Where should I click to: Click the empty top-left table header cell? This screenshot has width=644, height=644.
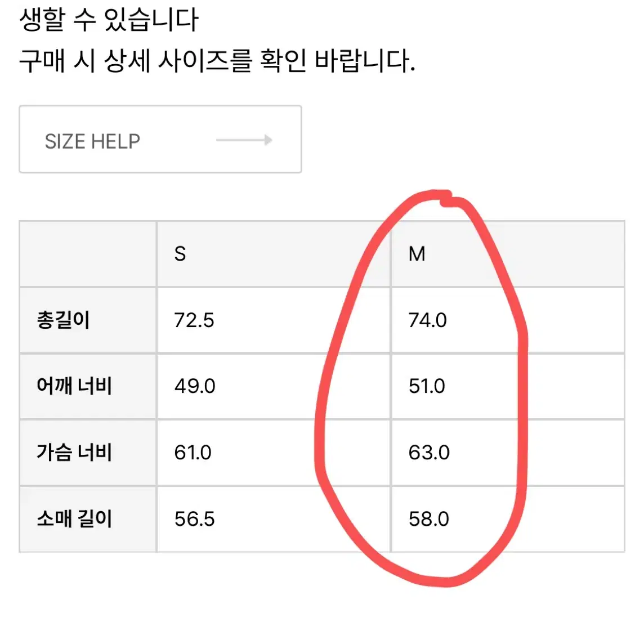[x=88, y=254]
